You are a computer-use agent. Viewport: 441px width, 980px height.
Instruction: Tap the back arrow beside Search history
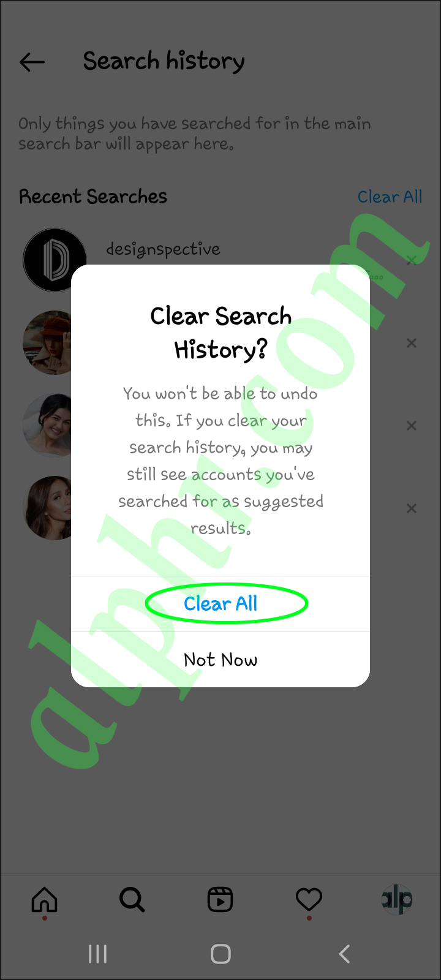tap(32, 62)
